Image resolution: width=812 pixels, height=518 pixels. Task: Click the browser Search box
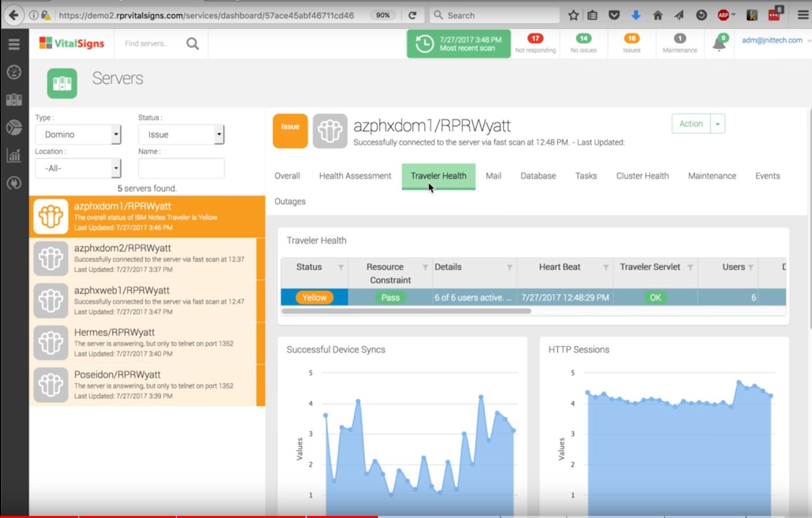click(494, 15)
